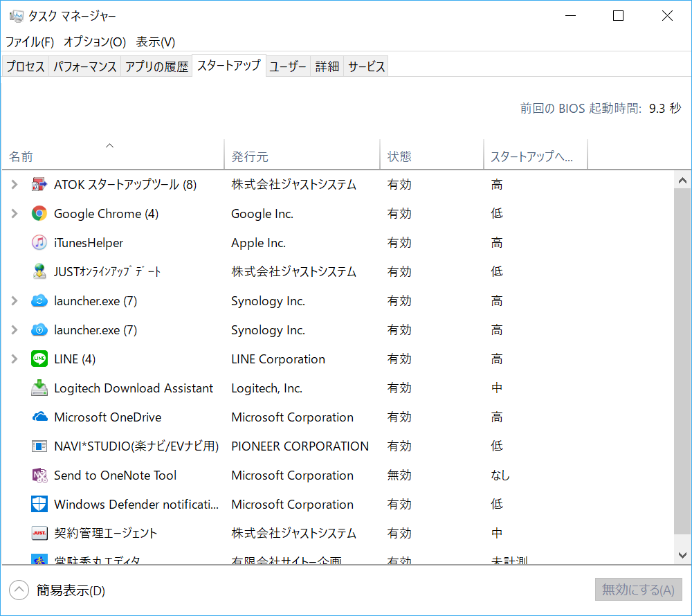The image size is (692, 616).
Task: Select the 契約管理エージェント entry name
Action: pos(105,533)
